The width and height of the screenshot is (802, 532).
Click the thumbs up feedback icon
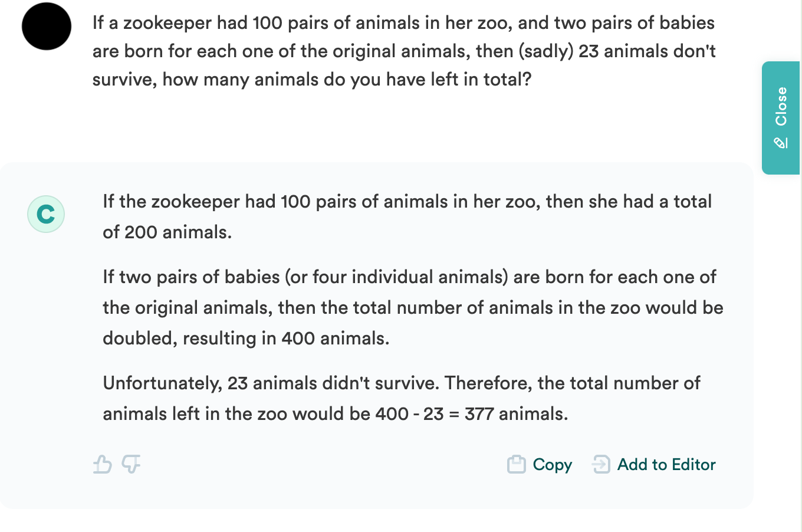[103, 464]
